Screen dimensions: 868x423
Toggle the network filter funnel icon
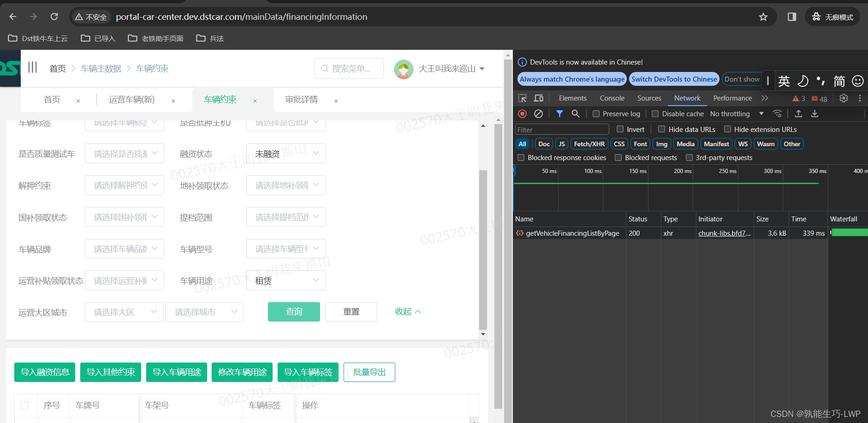(559, 113)
